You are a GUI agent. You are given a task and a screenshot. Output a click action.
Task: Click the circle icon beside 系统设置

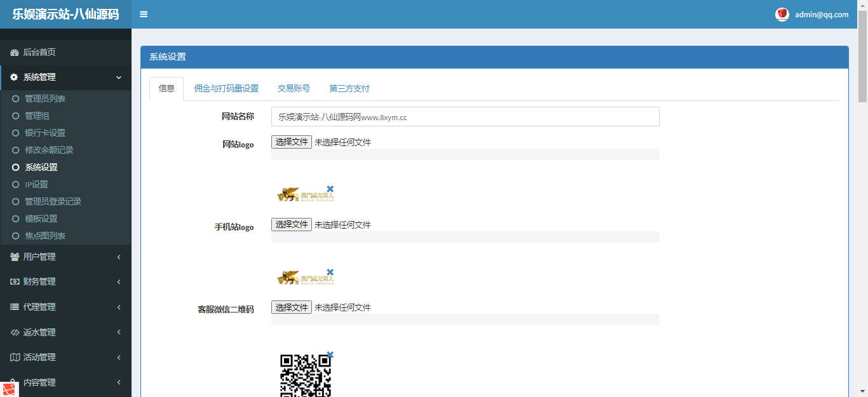[16, 167]
